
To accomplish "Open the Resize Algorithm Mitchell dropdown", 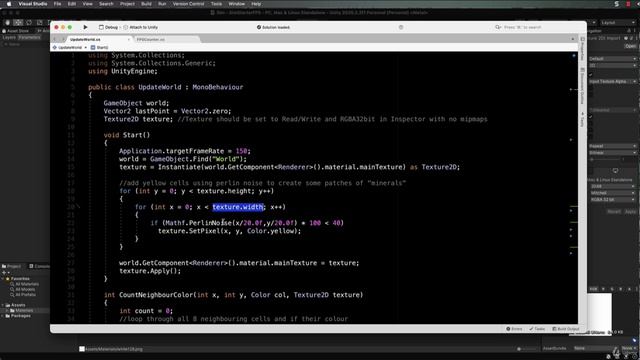I will point(613,193).
